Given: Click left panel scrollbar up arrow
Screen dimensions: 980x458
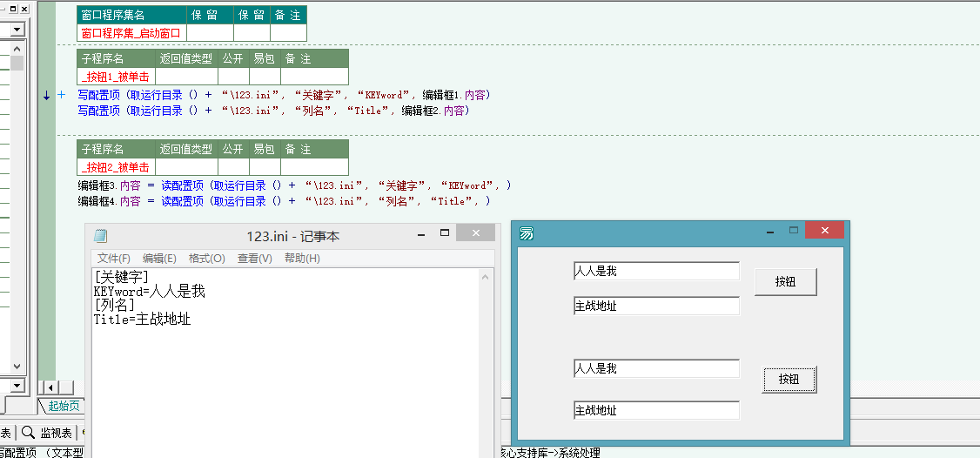Looking at the screenshot, I should point(17,48).
